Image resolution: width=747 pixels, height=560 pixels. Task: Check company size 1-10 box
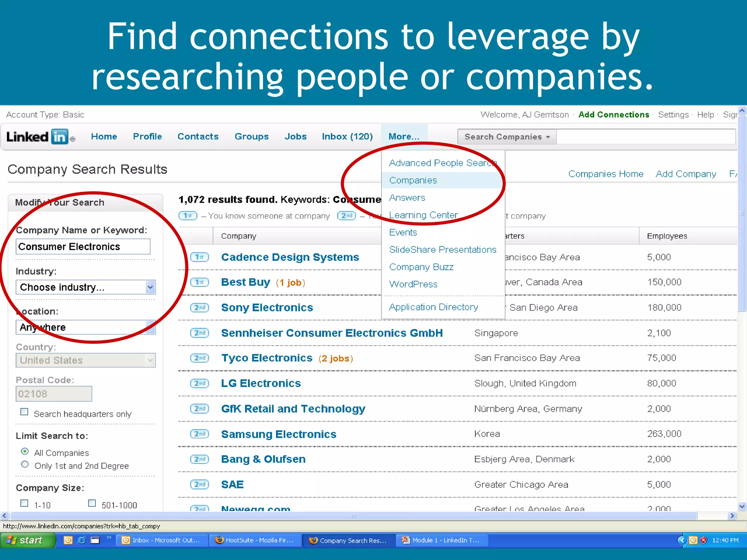[24, 503]
